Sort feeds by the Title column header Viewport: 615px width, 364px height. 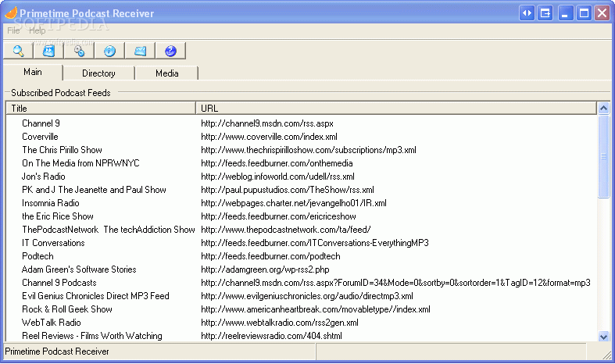tap(101, 109)
